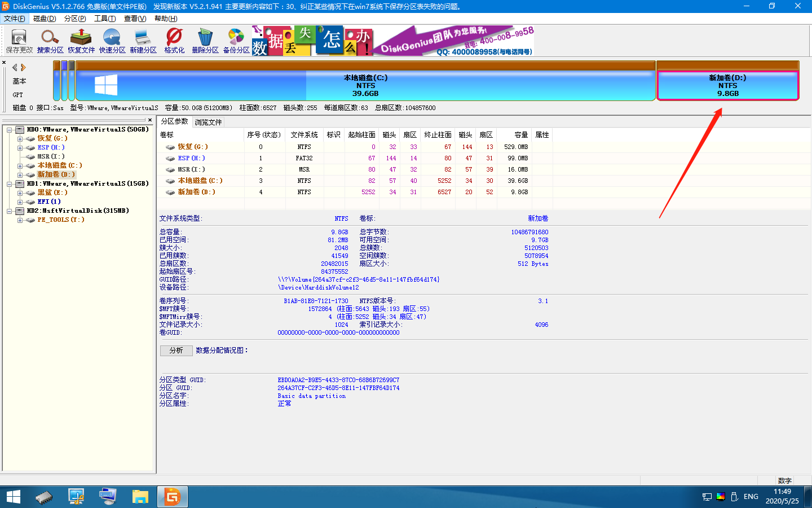Image resolution: width=812 pixels, height=508 pixels.
Task: Select the 恢复(G:) row in partition table
Action: point(355,147)
